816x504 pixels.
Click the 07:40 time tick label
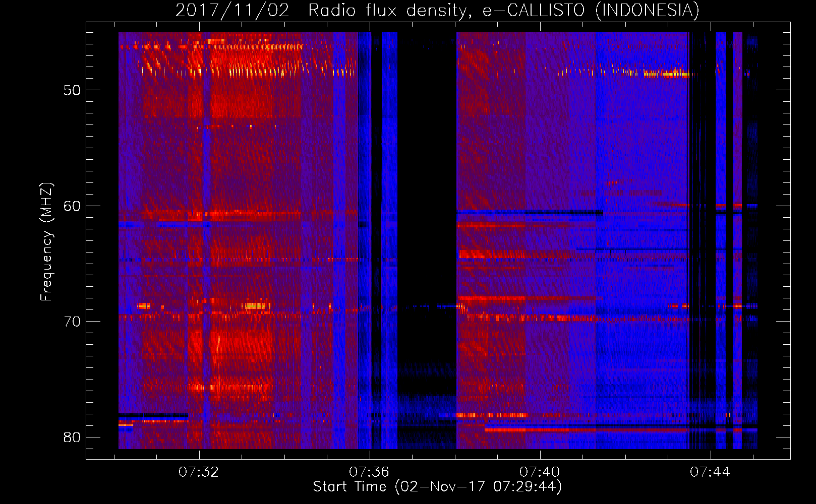540,472
